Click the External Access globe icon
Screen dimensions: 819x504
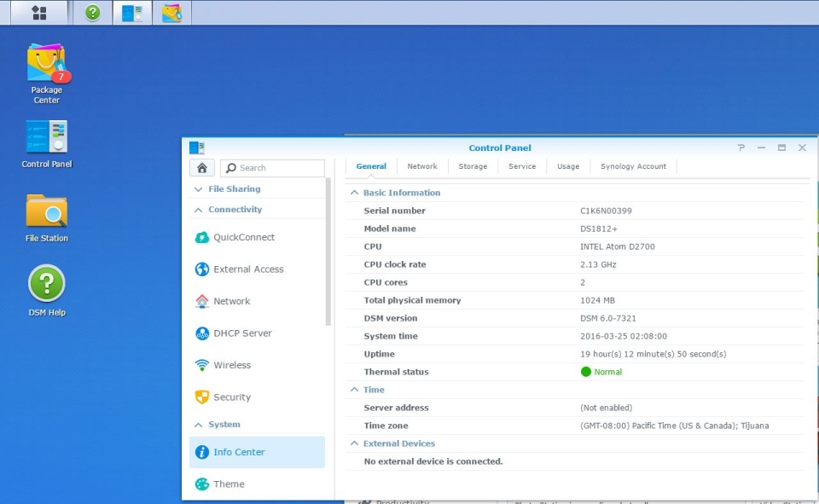(202, 269)
